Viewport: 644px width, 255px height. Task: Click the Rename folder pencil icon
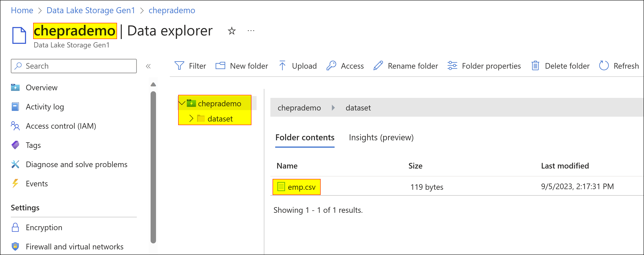tap(378, 66)
